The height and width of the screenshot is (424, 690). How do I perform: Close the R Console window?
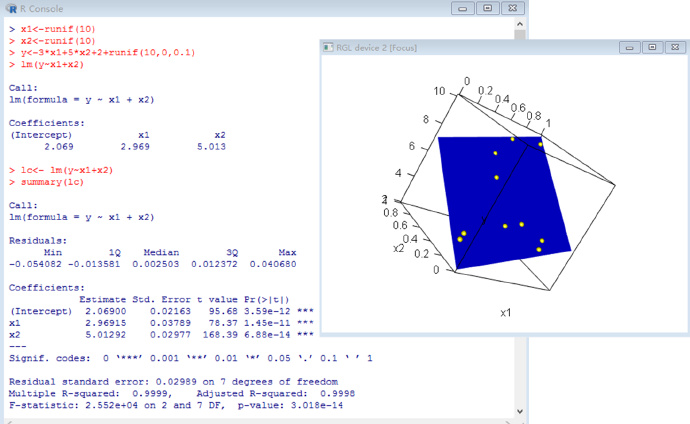click(x=513, y=8)
